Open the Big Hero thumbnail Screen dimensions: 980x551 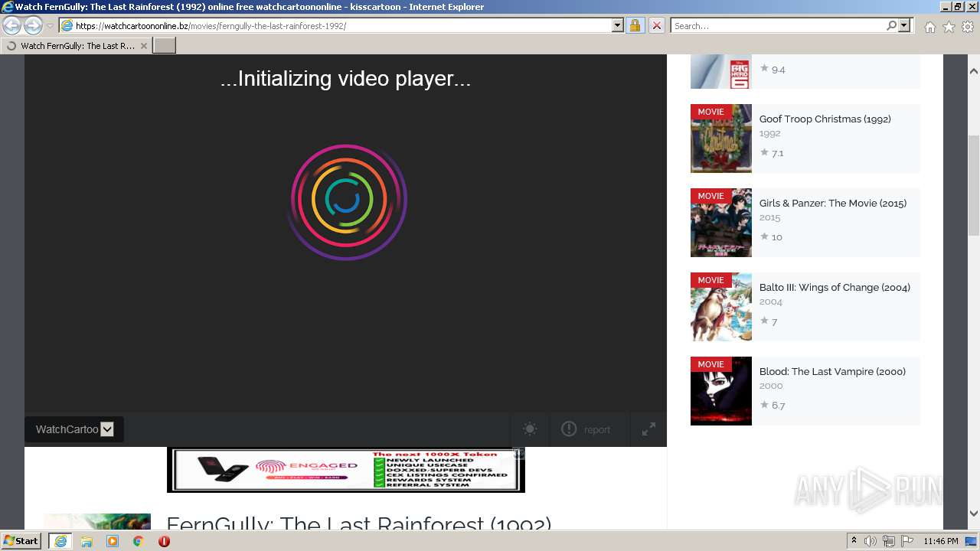coord(721,71)
